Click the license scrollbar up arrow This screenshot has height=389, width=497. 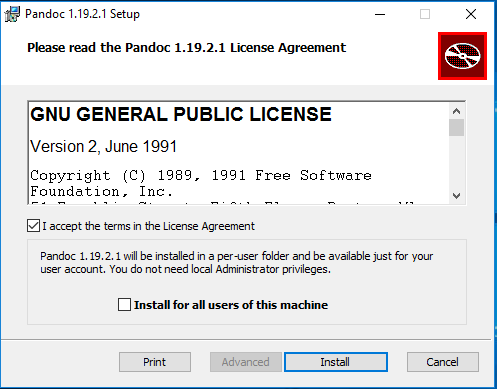456,111
